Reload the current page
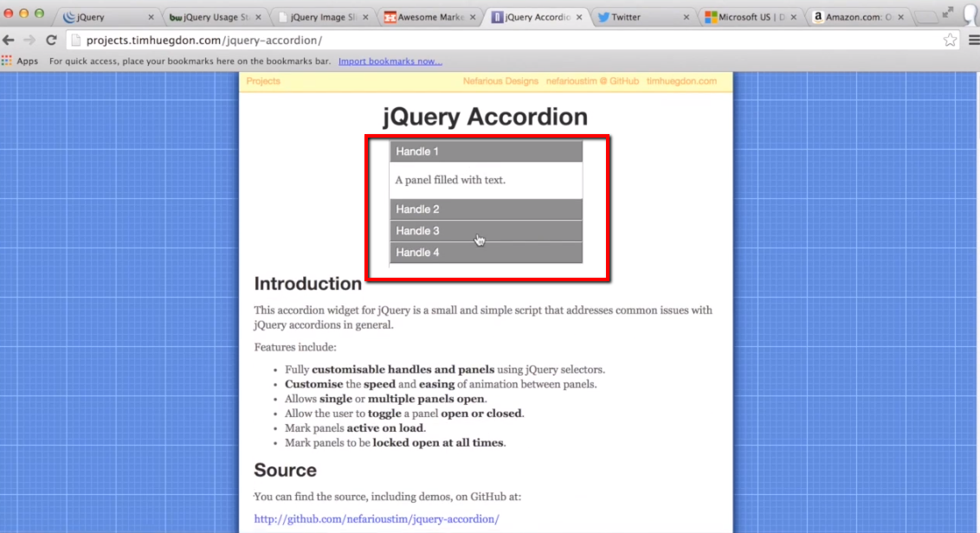The height and width of the screenshot is (533, 980). click(50, 39)
